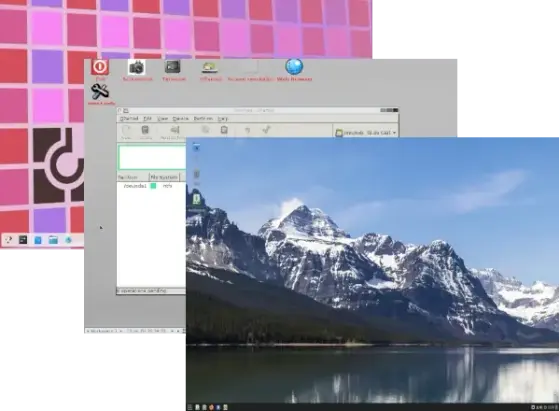Open the Device menu in GParted
This screenshot has width=560, height=411.
180,119
